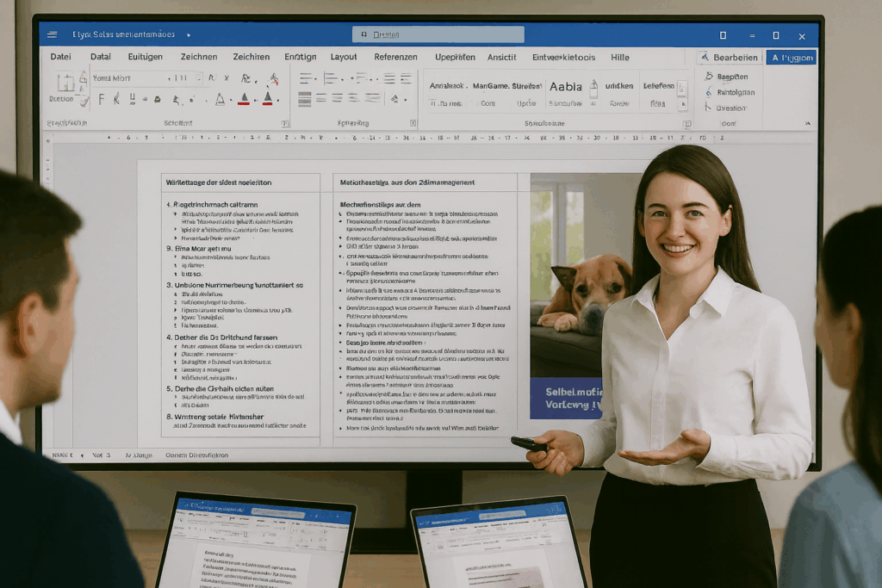Viewport: 882px width, 588px height.
Task: Click the ribbon display options icon in title bar
Action: (723, 35)
